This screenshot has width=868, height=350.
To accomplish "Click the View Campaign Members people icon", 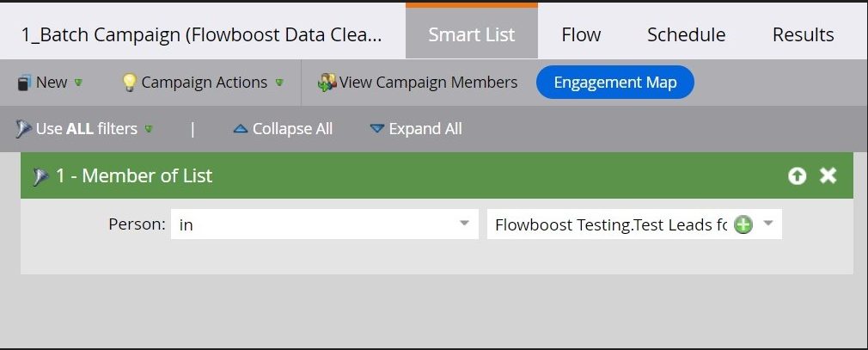I will (x=327, y=83).
